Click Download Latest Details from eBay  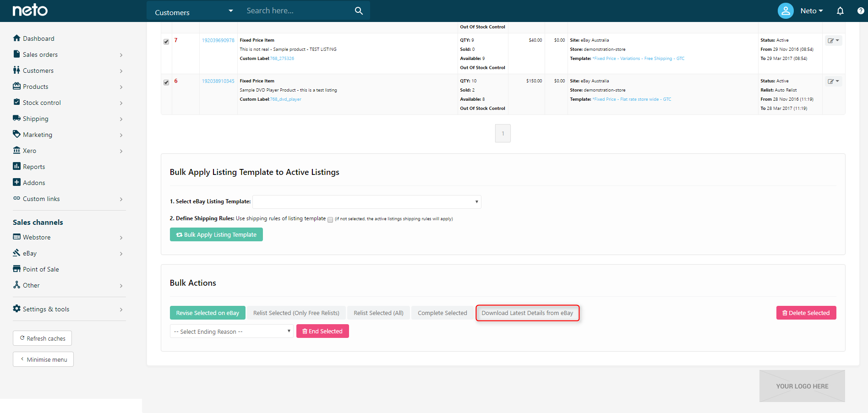point(527,313)
